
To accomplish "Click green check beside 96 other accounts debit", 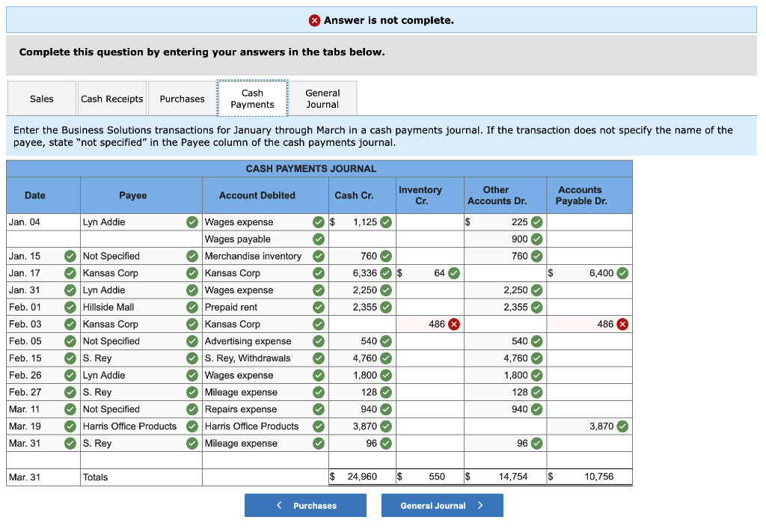I will (536, 444).
